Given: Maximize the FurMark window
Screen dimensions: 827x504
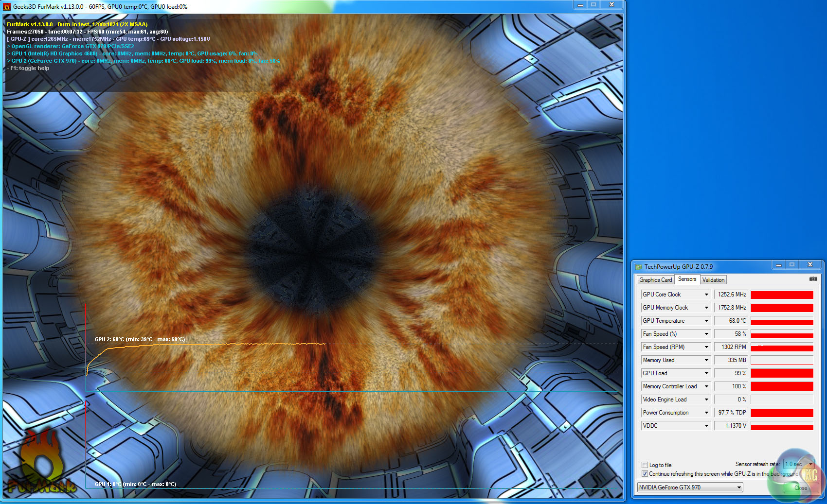Looking at the screenshot, I should click(x=593, y=5).
